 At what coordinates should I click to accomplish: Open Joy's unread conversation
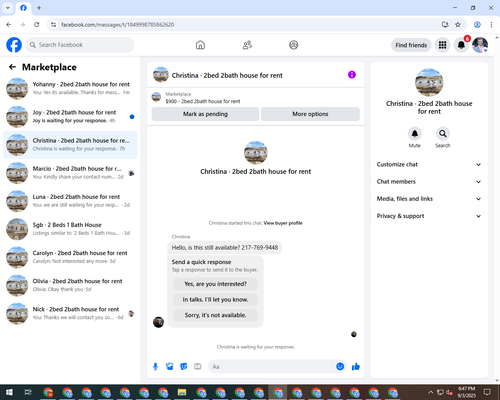[70, 117]
